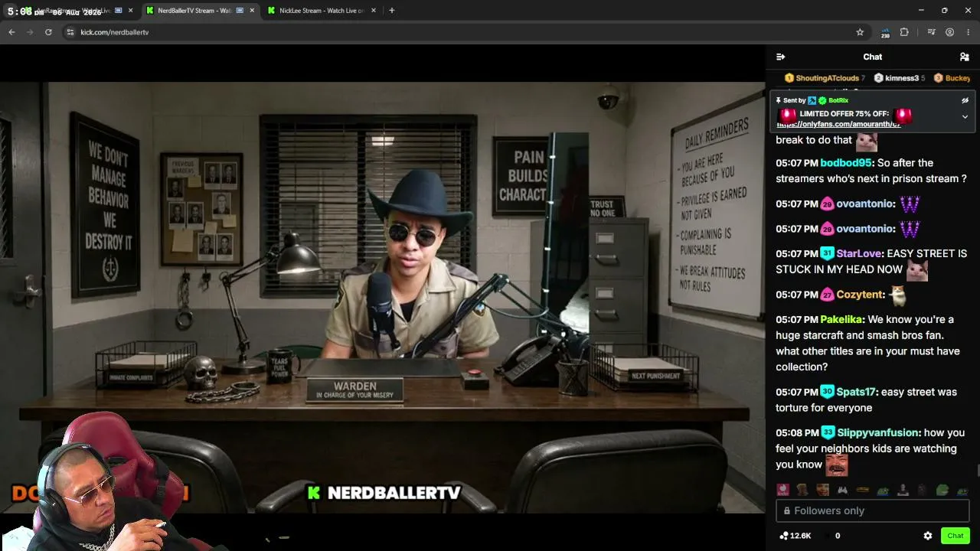Open bodbod95's chat profile
The width and height of the screenshot is (980, 551).
pyautogui.click(x=846, y=163)
